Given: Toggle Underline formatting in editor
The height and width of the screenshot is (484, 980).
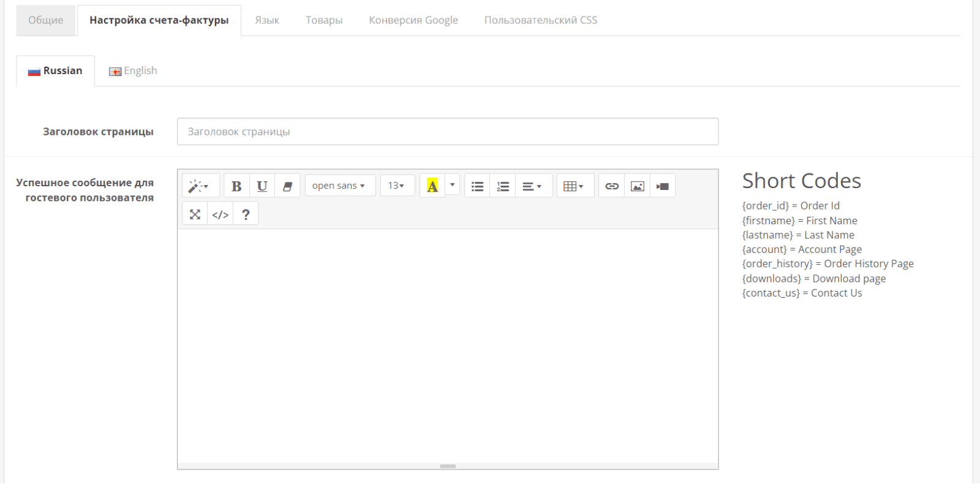Looking at the screenshot, I should (x=262, y=186).
